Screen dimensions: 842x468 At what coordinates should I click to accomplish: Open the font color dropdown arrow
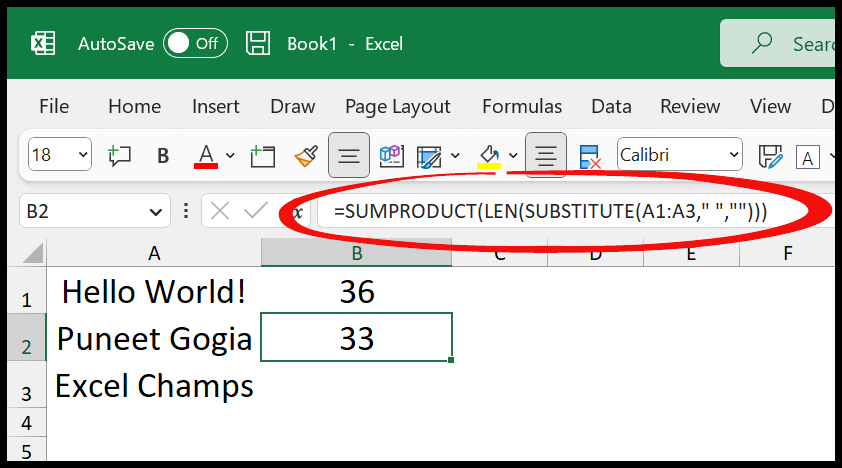(x=230, y=156)
